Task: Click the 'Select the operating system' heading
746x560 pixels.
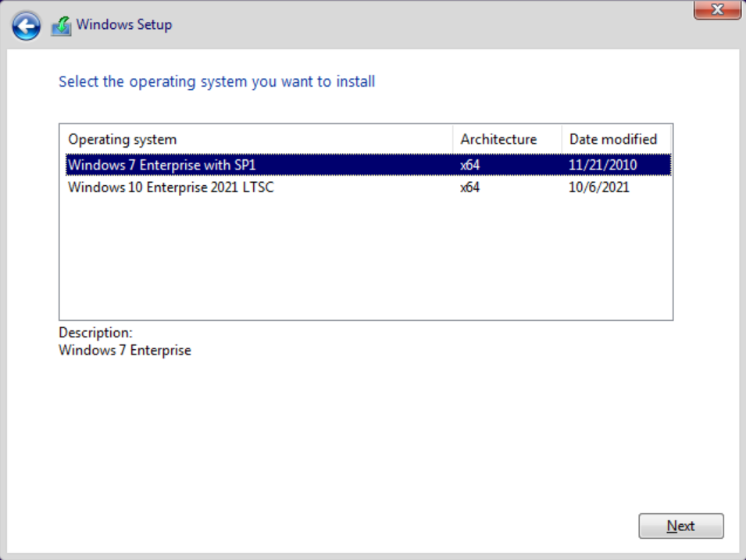Action: tap(216, 81)
